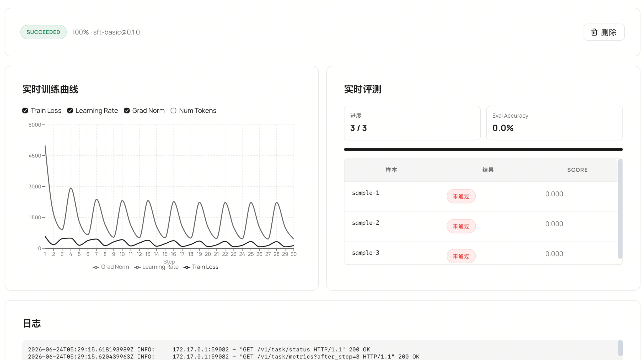Click the 日志 heading
The height and width of the screenshot is (360, 644).
(32, 323)
